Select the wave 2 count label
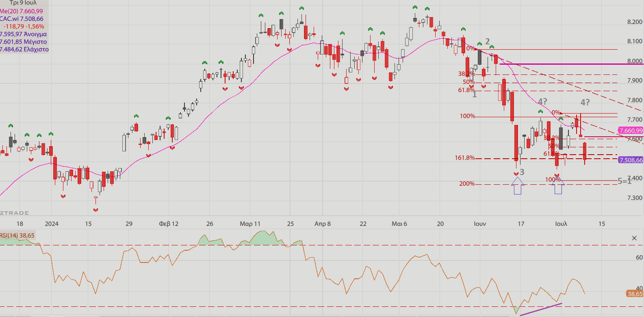 pyautogui.click(x=488, y=42)
